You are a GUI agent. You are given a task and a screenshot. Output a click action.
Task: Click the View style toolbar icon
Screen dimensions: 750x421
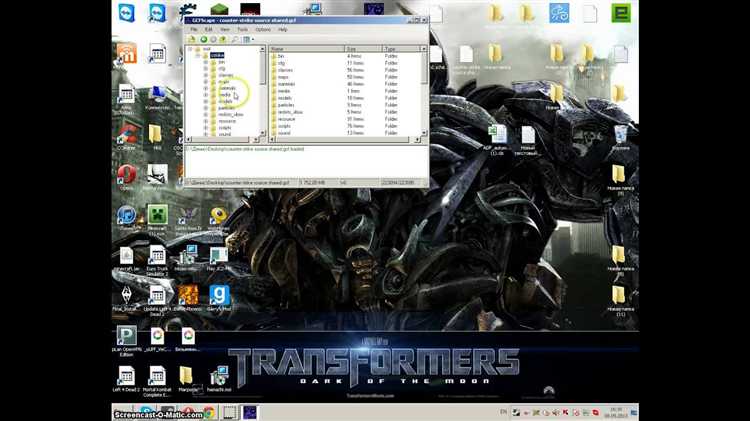click(x=246, y=39)
